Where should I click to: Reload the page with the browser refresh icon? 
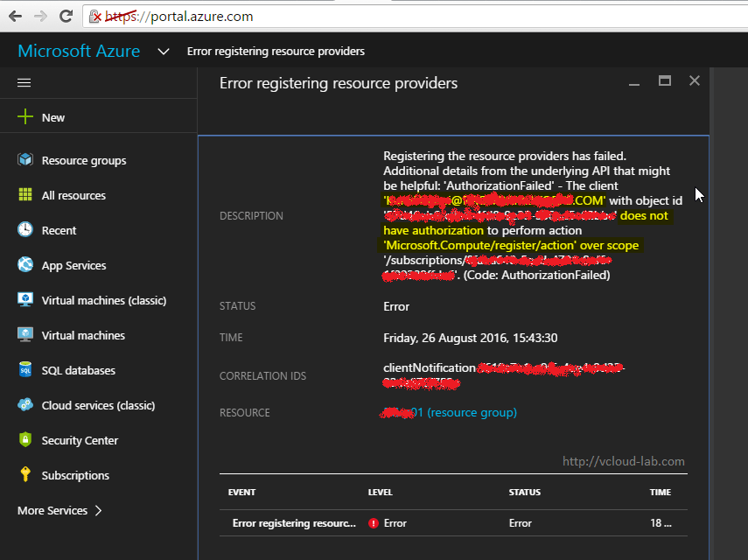click(x=65, y=16)
